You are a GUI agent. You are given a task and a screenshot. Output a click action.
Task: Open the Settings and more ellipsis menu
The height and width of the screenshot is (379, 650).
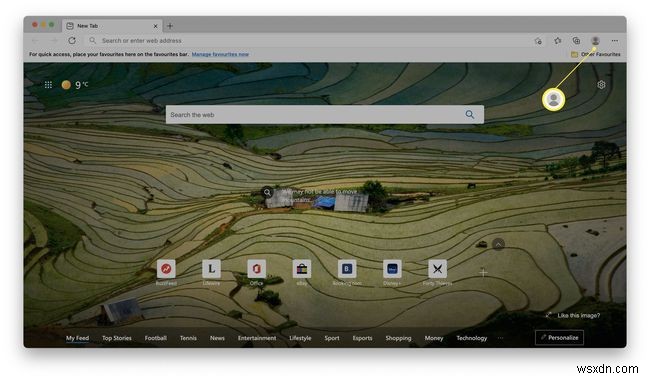[x=614, y=41]
